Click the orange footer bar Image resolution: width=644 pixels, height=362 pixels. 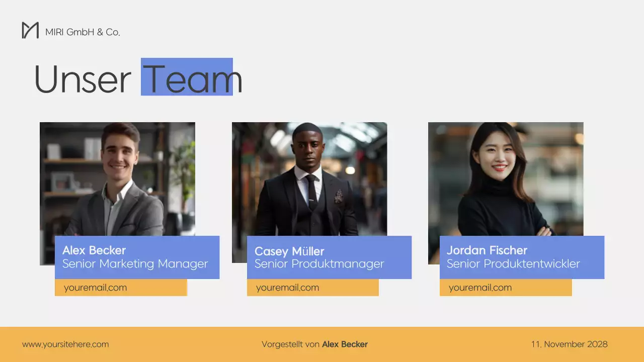point(322,344)
